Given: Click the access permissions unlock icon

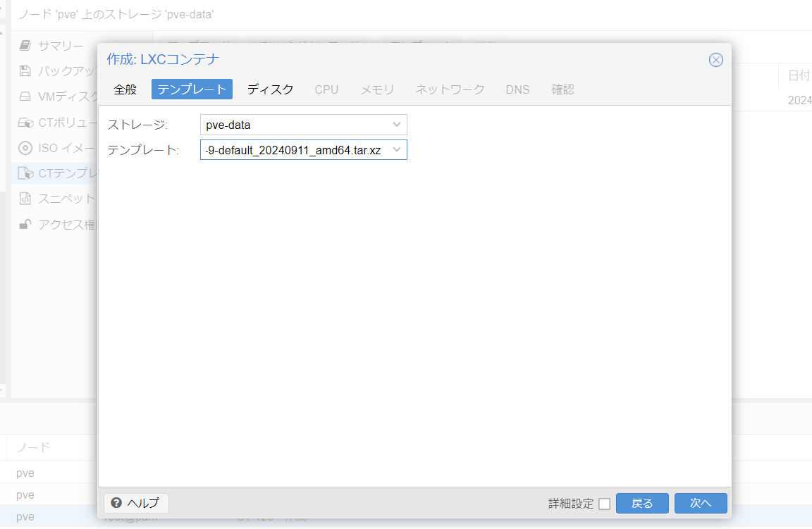Looking at the screenshot, I should 25,224.
